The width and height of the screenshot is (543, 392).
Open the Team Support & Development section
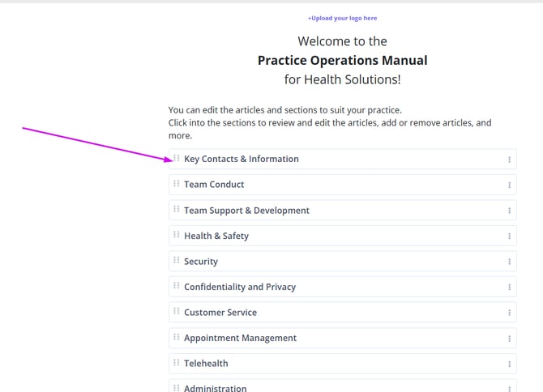(246, 211)
